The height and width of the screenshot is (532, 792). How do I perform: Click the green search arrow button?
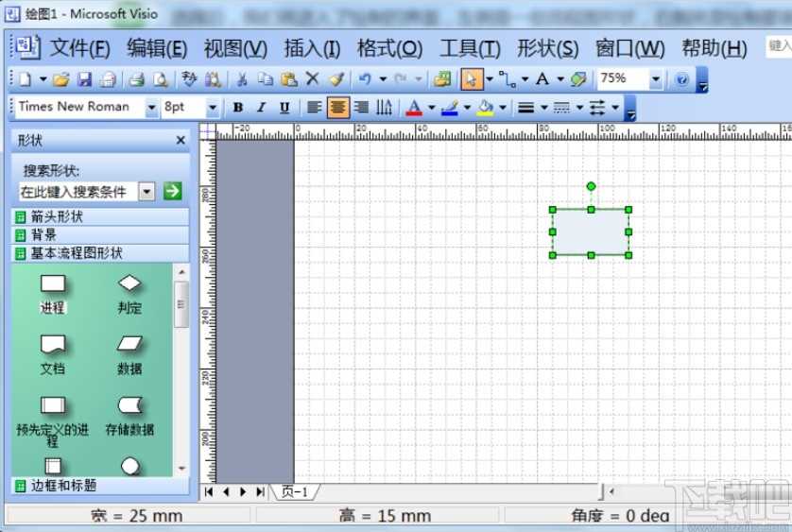(172, 191)
